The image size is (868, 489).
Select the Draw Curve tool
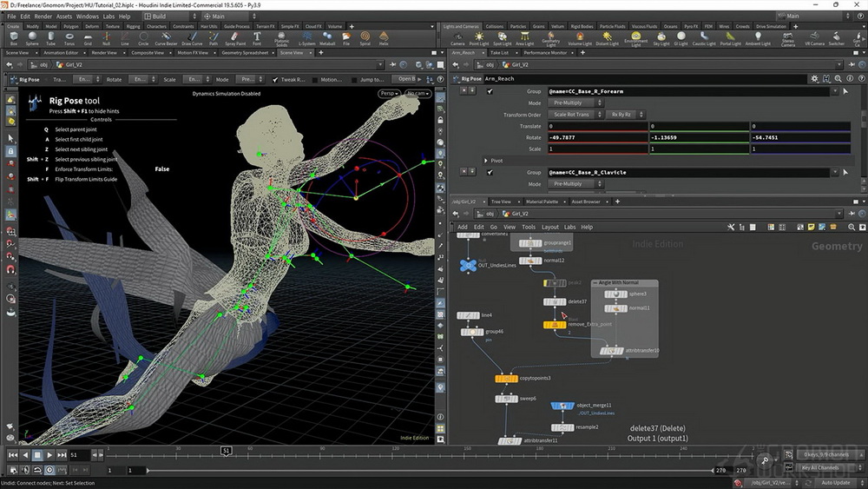192,38
